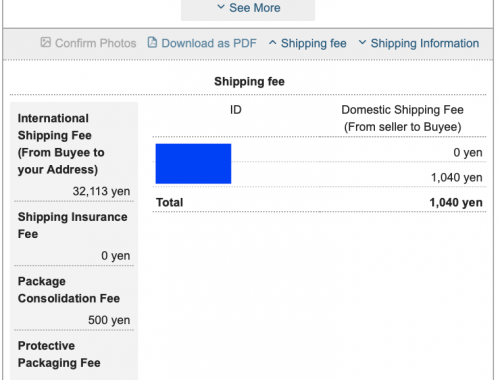Click the blue redacted ID block
This screenshot has height=380, width=500.
coord(193,164)
